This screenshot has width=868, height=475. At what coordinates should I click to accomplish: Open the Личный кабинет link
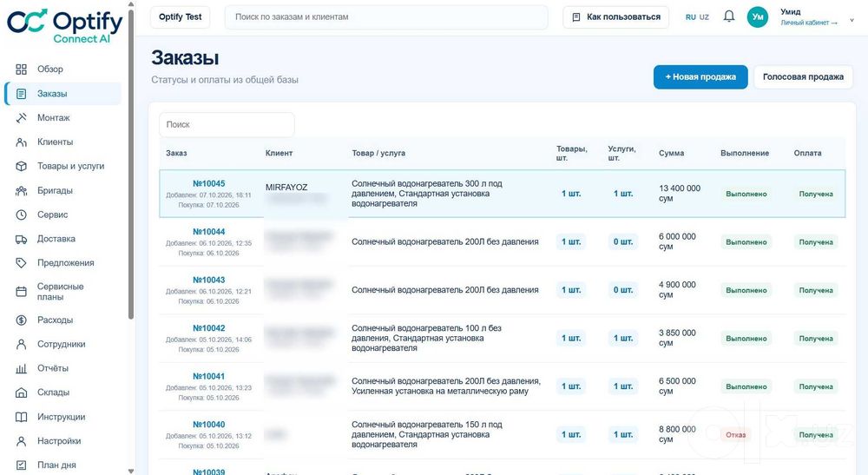pos(809,23)
